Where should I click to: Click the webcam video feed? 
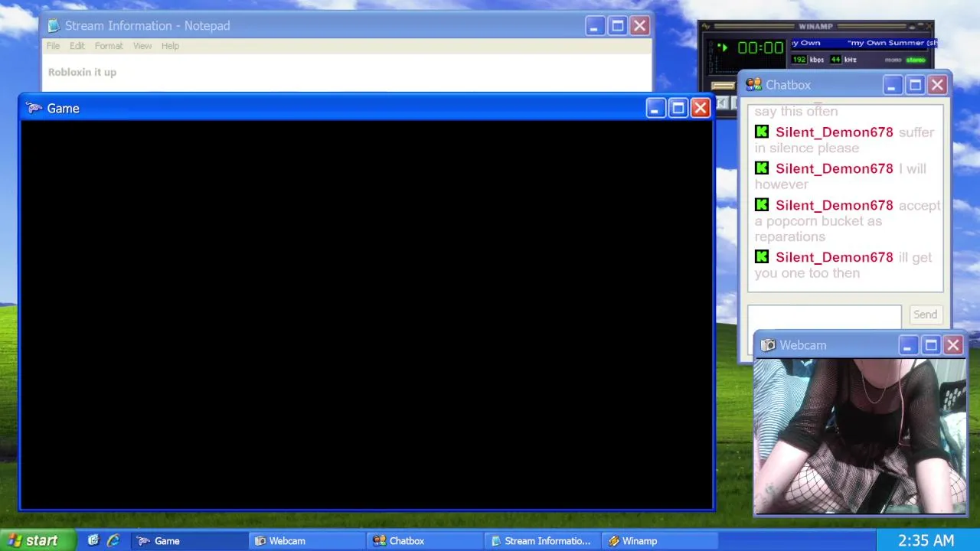pyautogui.click(x=860, y=436)
